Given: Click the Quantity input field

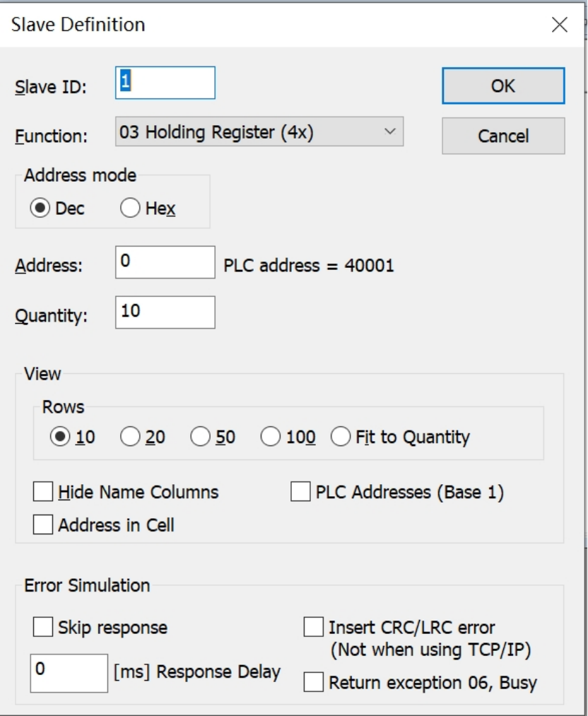Looking at the screenshot, I should [165, 312].
